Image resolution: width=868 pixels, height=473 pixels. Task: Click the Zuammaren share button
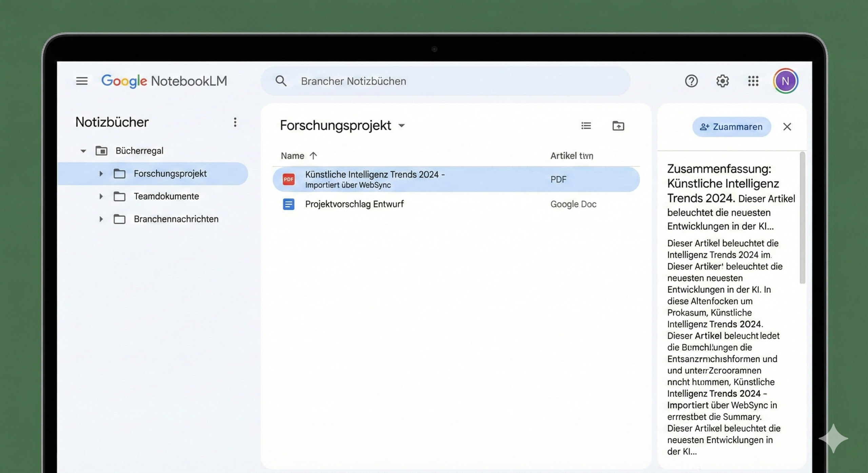[x=732, y=127]
